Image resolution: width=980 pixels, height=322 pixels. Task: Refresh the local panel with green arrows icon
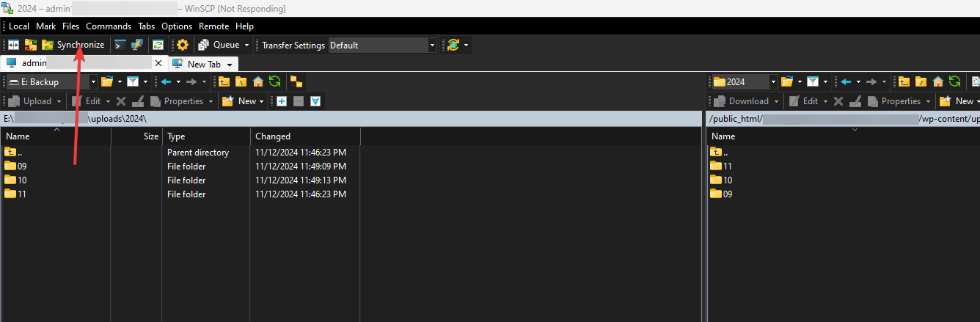coord(274,81)
